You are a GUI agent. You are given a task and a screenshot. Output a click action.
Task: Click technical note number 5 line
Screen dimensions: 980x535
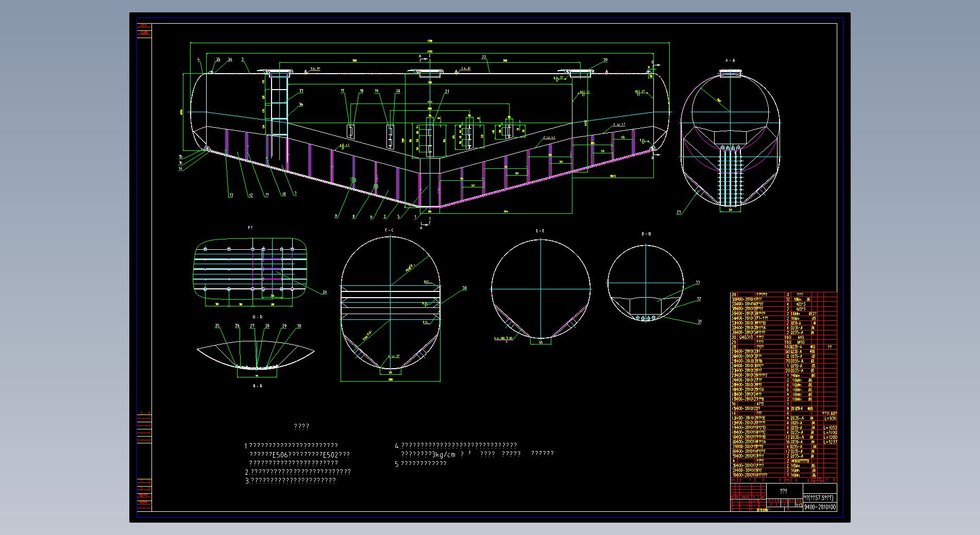coord(420,463)
